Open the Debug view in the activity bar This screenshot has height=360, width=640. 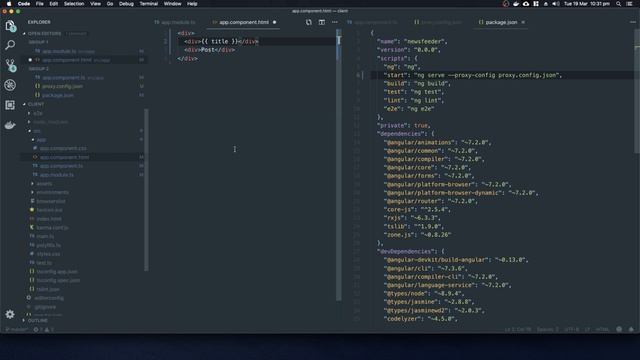10,85
